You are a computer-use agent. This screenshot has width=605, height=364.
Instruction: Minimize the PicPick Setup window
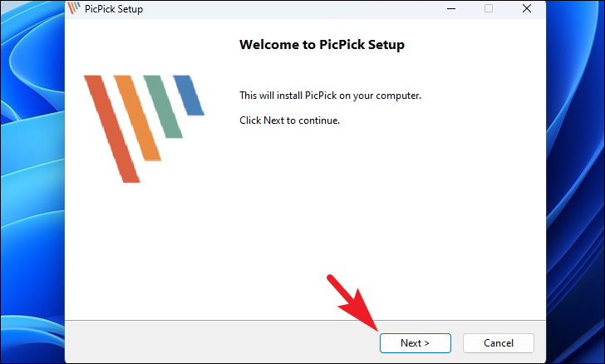click(450, 9)
